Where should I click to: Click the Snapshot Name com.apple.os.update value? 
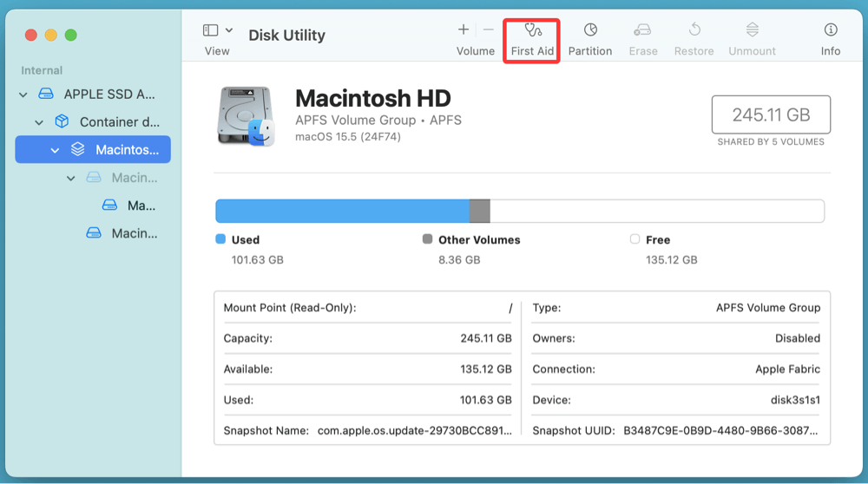pos(415,431)
